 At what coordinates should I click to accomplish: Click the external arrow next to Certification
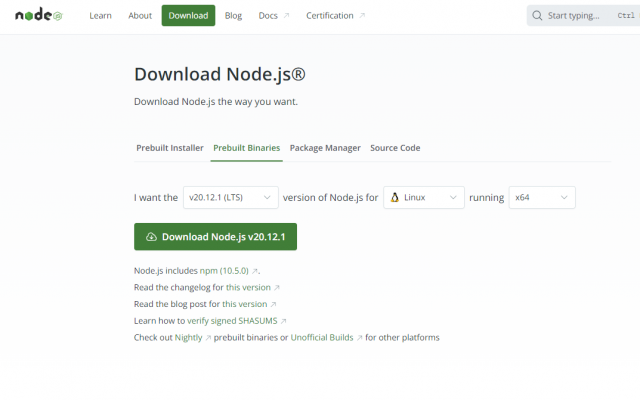(x=362, y=16)
